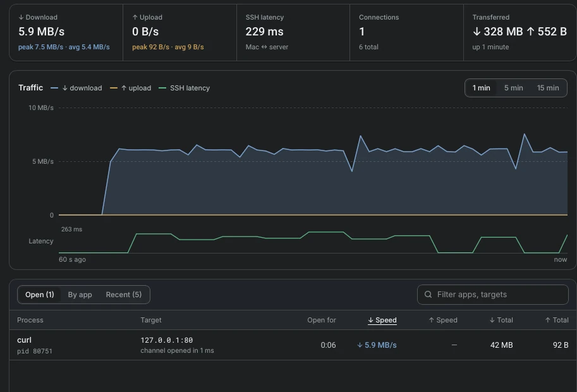Switch chart to 15 min range
Screen dimensions: 577x392
coord(547,88)
